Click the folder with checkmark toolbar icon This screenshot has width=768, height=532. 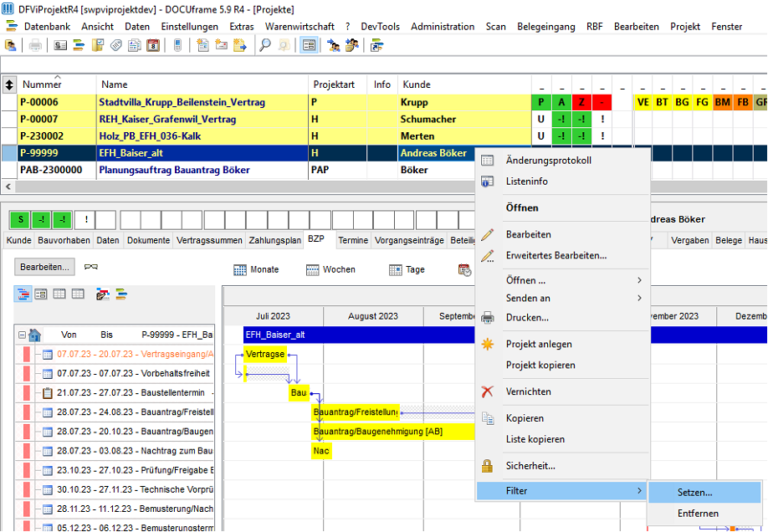pos(98,46)
